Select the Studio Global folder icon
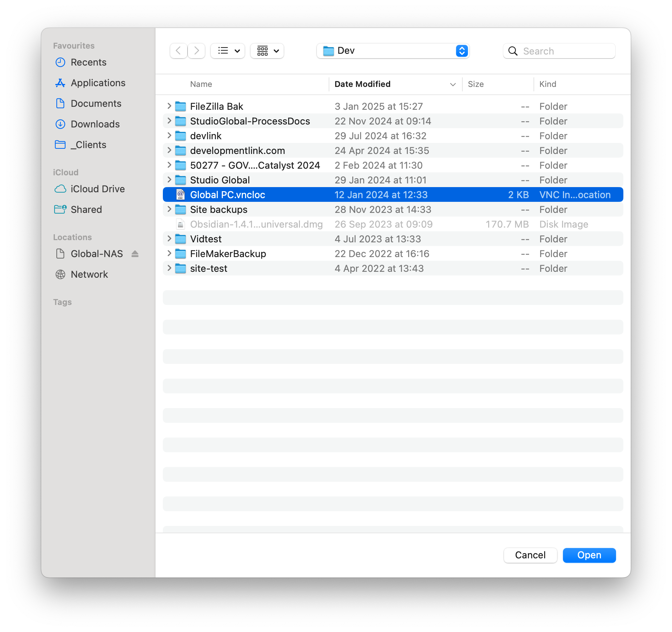 (x=181, y=180)
